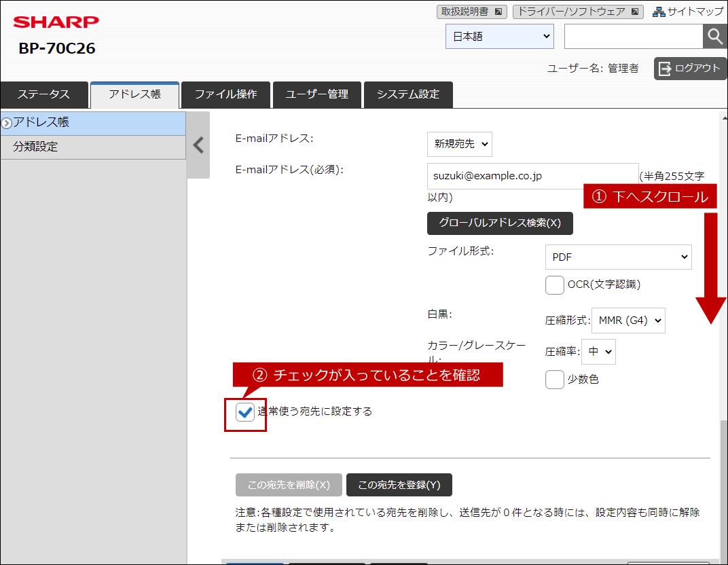Viewport: 728px width, 565px height.
Task: Open the 日本語 language dropdown
Action: (x=500, y=36)
